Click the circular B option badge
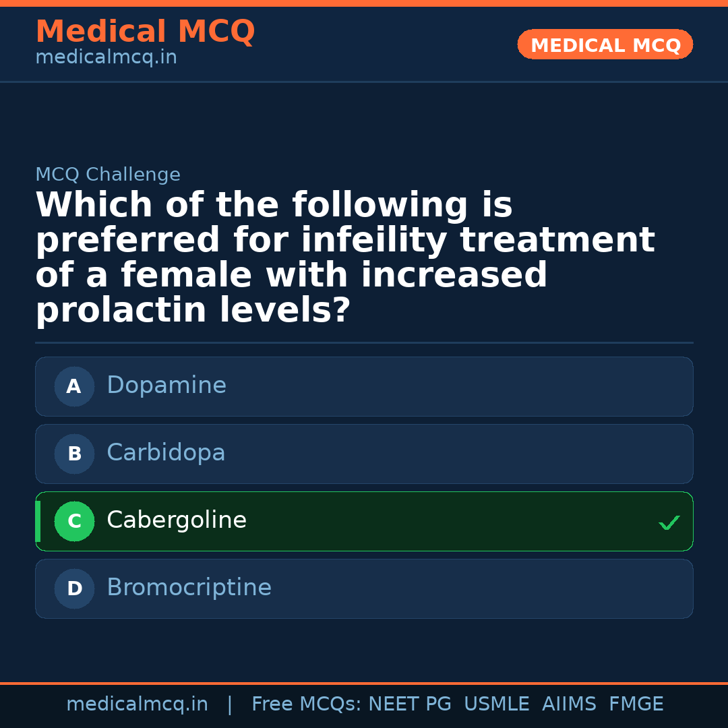Viewport: 728px width, 728px height. 74,454
